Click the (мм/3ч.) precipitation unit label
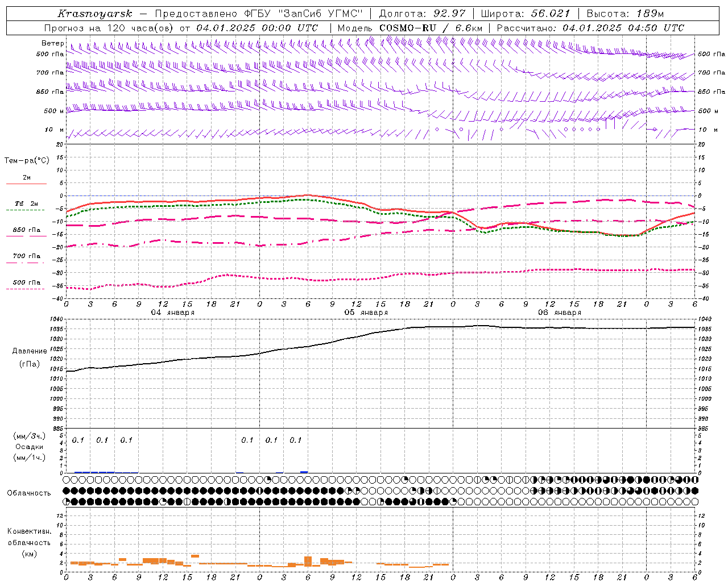The image size is (728, 582). [30, 436]
